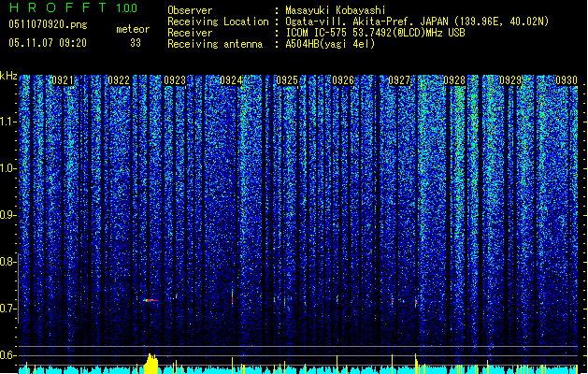588x374 pixels.
Task: Click the 0927 time marker
Action: tap(399, 80)
